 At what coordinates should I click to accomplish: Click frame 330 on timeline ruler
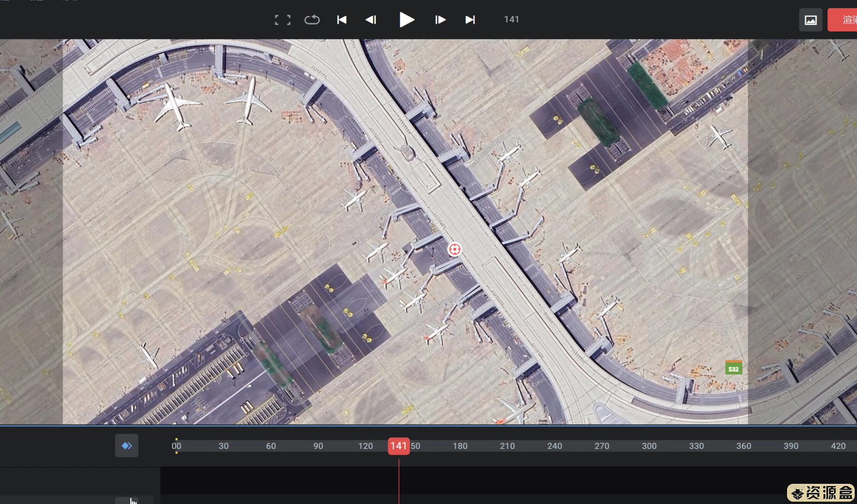click(x=696, y=446)
